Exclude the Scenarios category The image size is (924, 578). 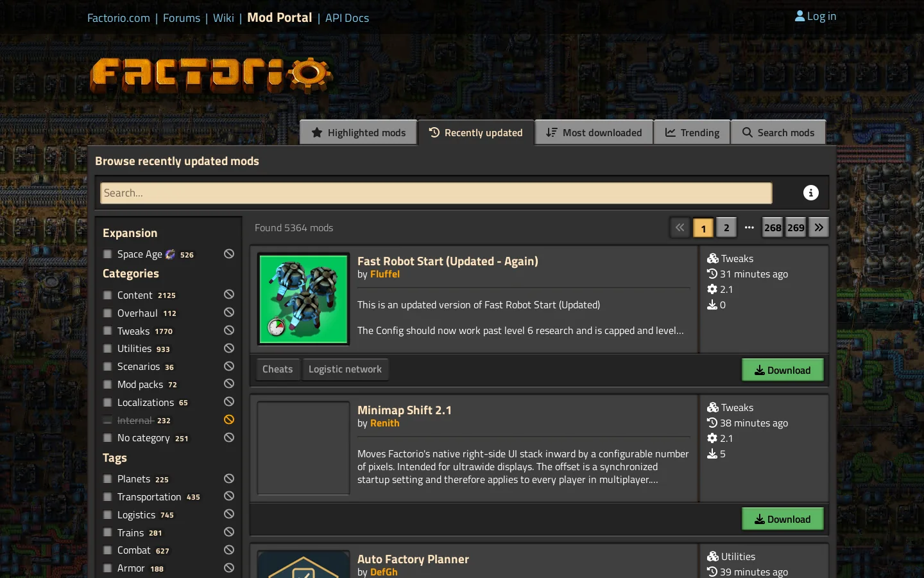click(x=229, y=367)
